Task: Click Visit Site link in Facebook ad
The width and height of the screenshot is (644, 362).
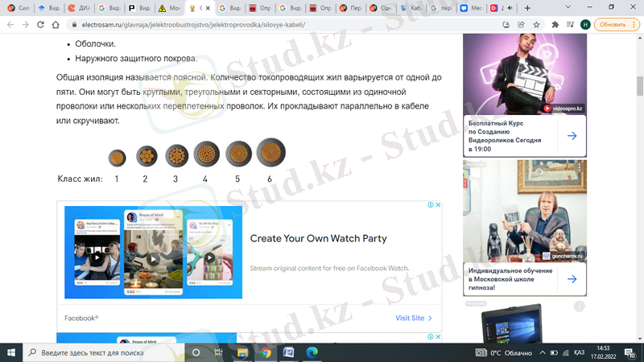Action: [414, 318]
